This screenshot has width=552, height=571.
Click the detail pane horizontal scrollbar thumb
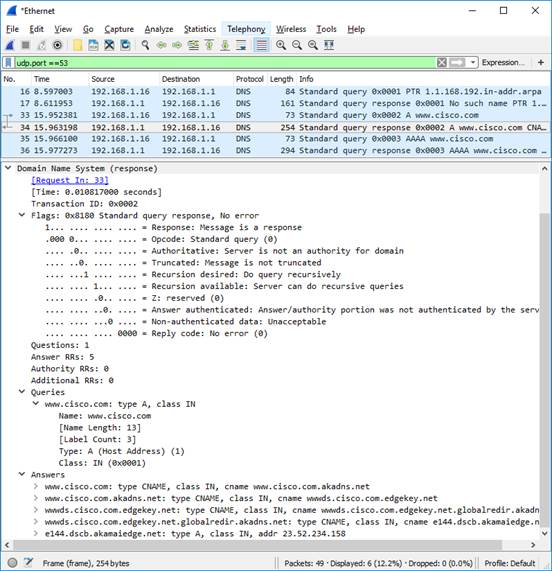tap(258, 545)
